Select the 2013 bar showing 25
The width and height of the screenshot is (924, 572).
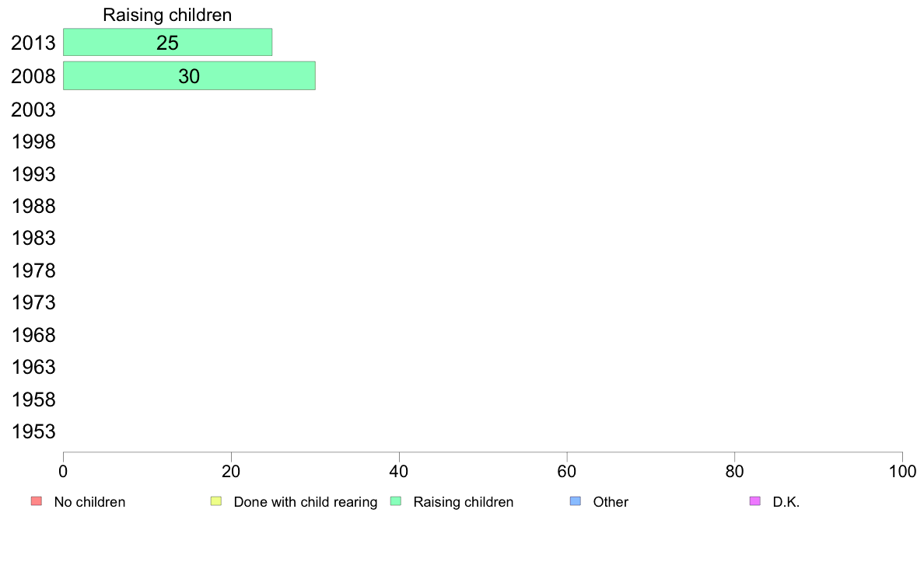pos(167,43)
